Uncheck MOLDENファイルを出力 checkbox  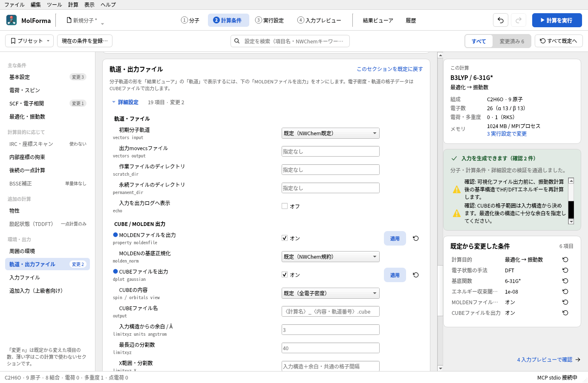[x=285, y=238]
